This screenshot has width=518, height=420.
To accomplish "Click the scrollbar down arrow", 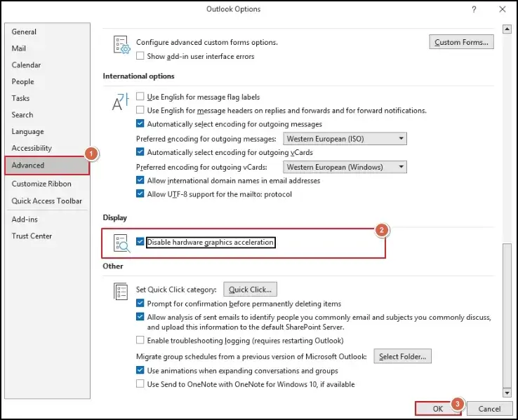I will click(x=507, y=392).
